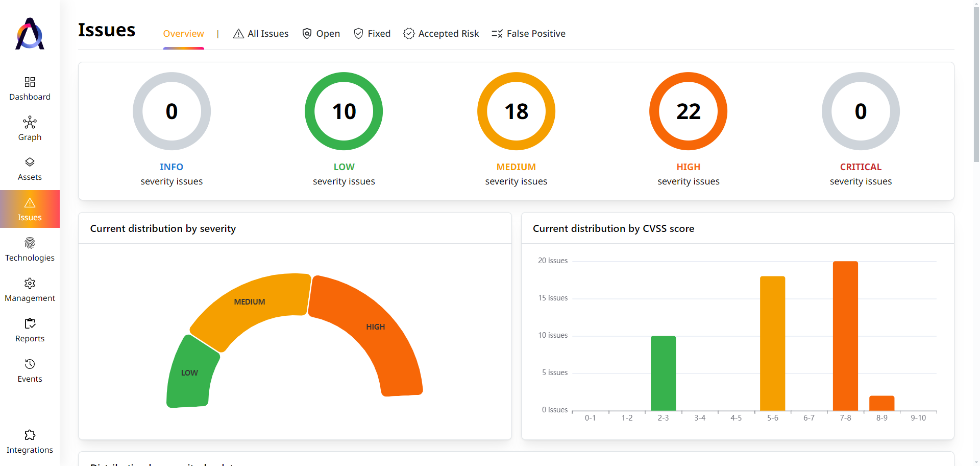Click the 7-8 CVSS score bar

[845, 336]
